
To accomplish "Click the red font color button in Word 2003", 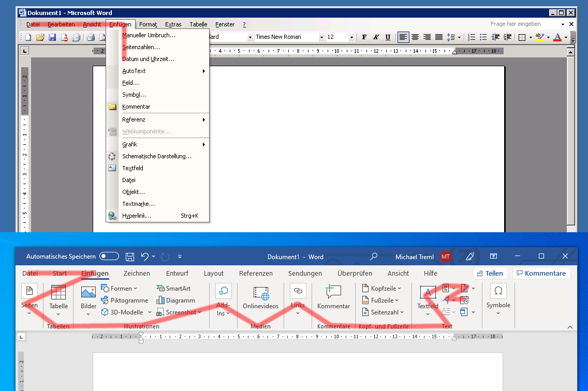I will coord(557,37).
